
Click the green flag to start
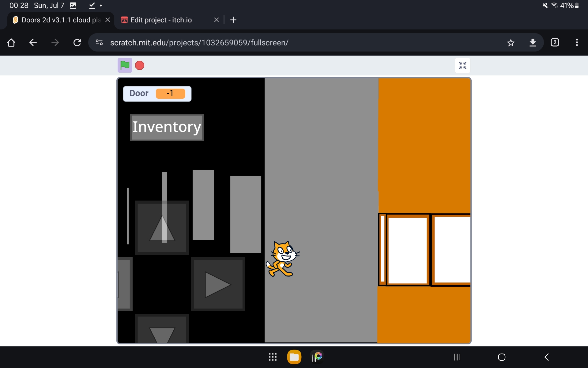click(125, 65)
